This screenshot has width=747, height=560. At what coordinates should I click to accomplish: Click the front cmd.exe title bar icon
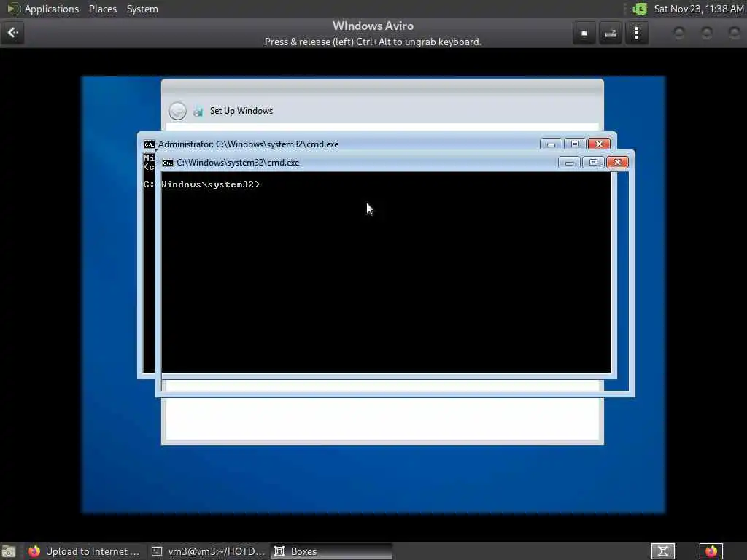point(167,163)
